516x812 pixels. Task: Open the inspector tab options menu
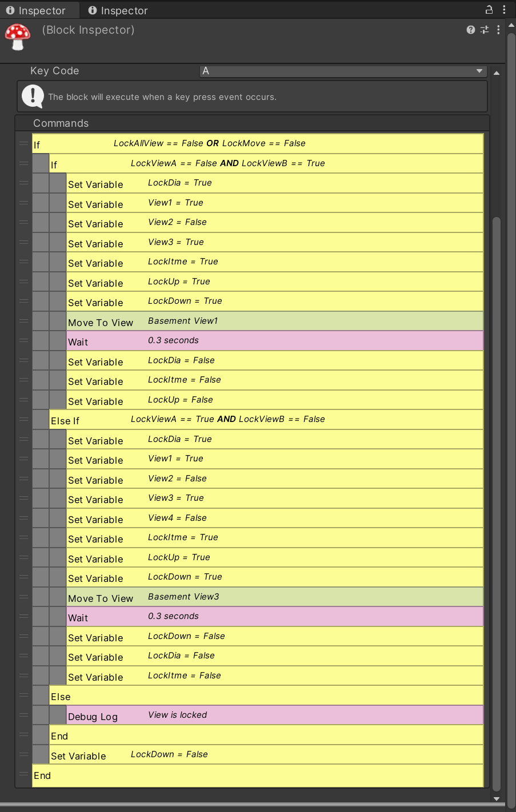pos(504,9)
